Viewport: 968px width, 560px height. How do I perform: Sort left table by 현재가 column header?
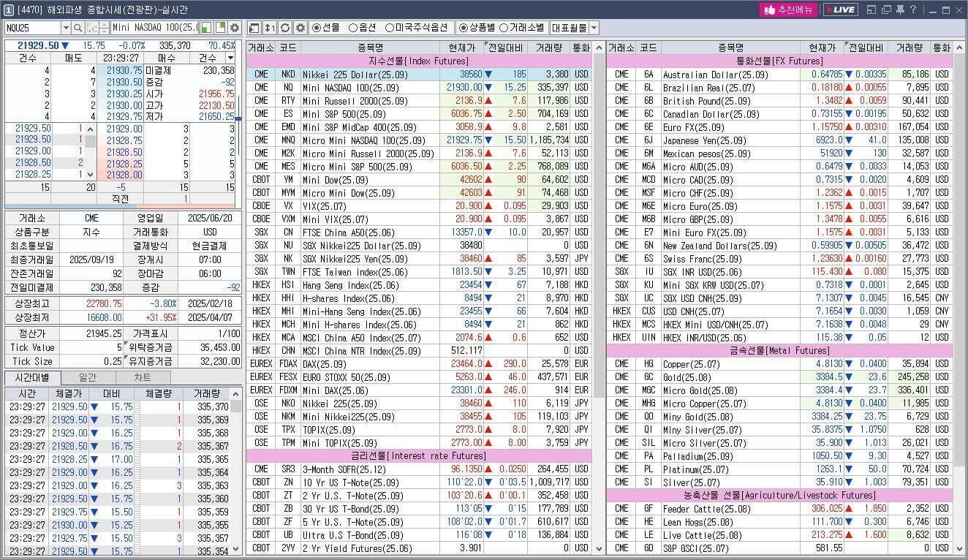click(462, 48)
